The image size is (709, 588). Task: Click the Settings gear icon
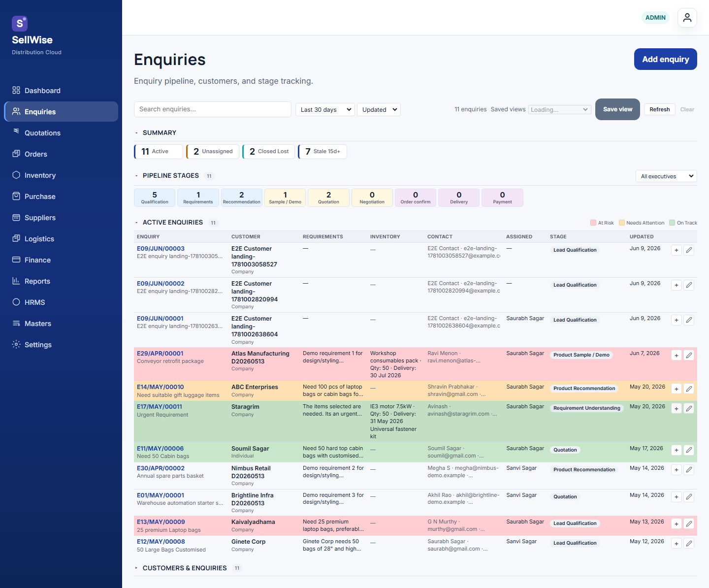[x=16, y=344]
